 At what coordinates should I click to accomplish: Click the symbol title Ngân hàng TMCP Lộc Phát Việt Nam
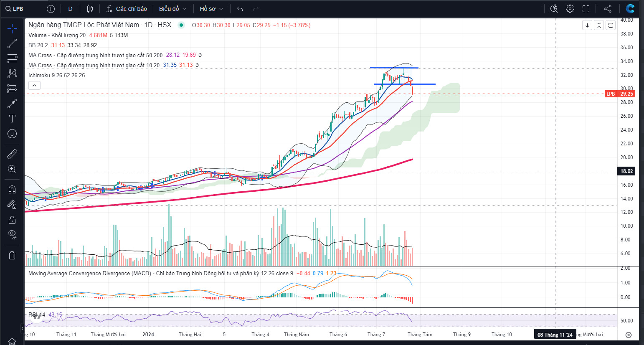(x=84, y=25)
